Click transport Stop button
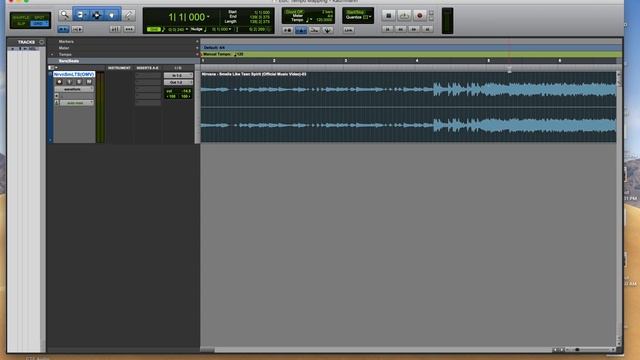This screenshot has width=640, height=360. [389, 16]
